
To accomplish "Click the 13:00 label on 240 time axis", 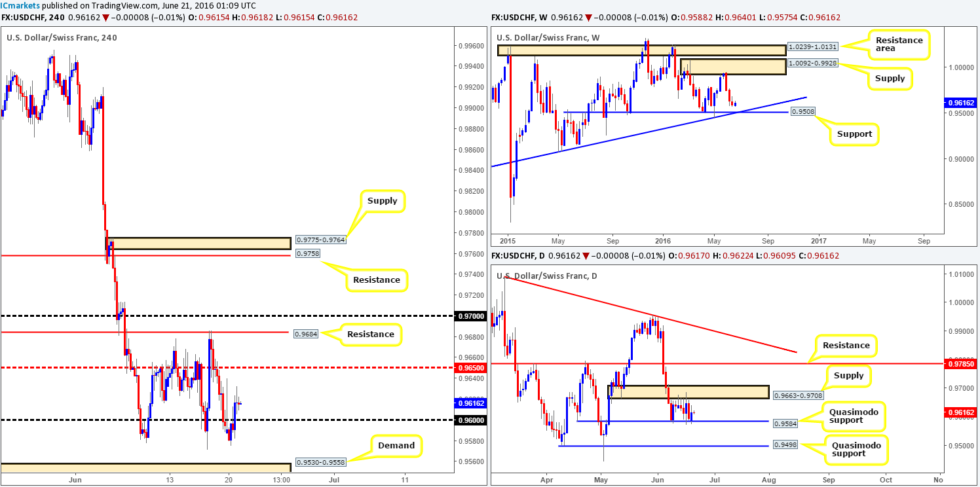I will click(x=282, y=479).
